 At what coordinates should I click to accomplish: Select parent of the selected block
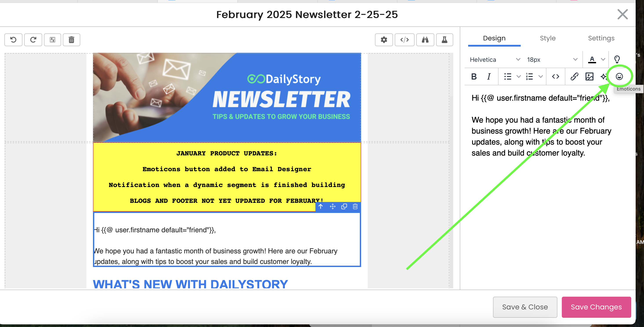(x=321, y=207)
